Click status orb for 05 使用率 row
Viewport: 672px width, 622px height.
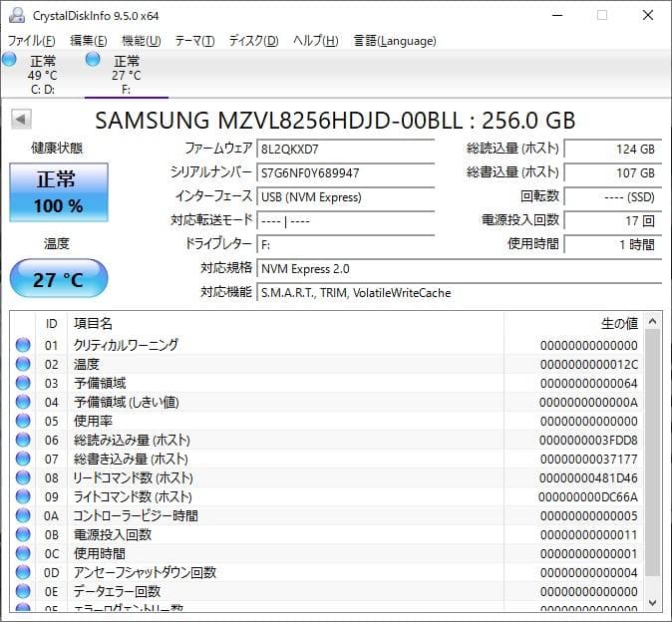click(x=23, y=421)
